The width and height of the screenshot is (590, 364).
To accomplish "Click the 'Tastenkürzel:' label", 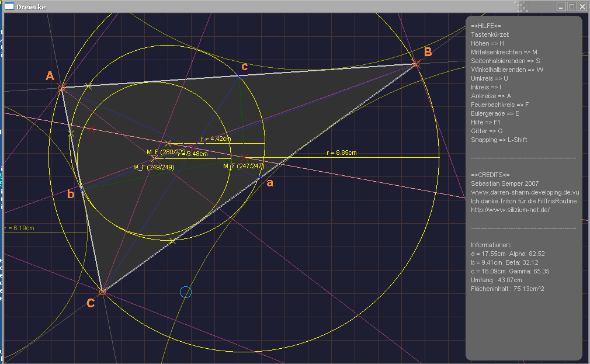I will (490, 34).
